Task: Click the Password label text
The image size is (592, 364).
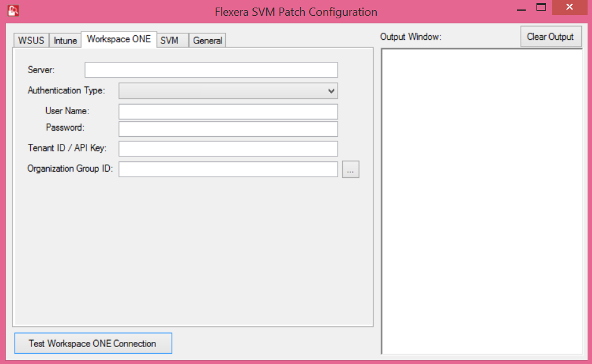Action: coord(65,127)
